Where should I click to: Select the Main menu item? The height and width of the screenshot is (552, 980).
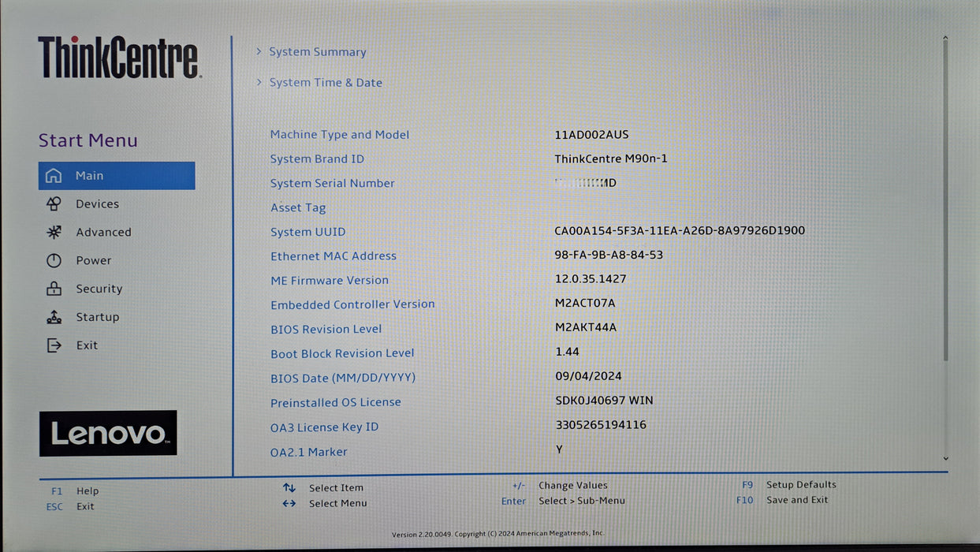pos(117,176)
